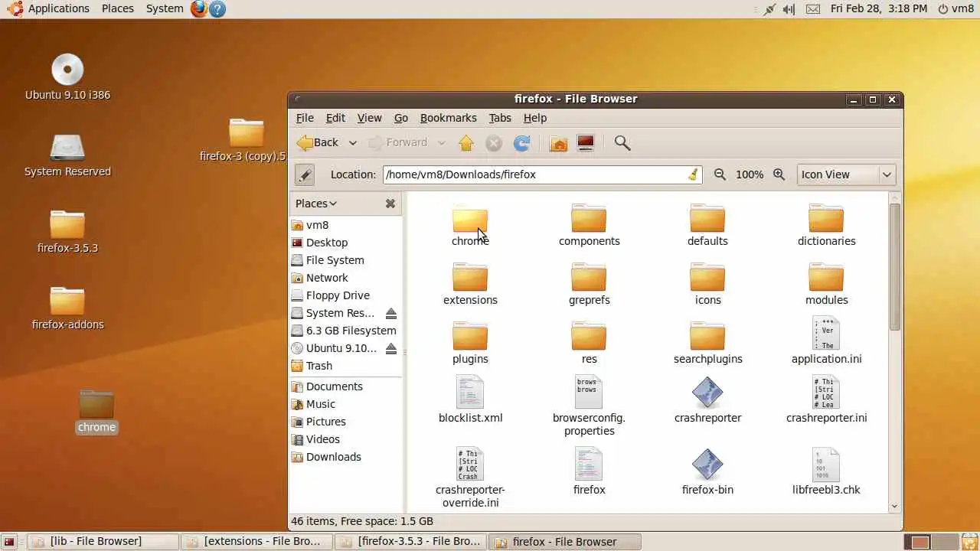This screenshot has height=551, width=980.
Task: Select the searchplugins folder
Action: [x=707, y=343]
